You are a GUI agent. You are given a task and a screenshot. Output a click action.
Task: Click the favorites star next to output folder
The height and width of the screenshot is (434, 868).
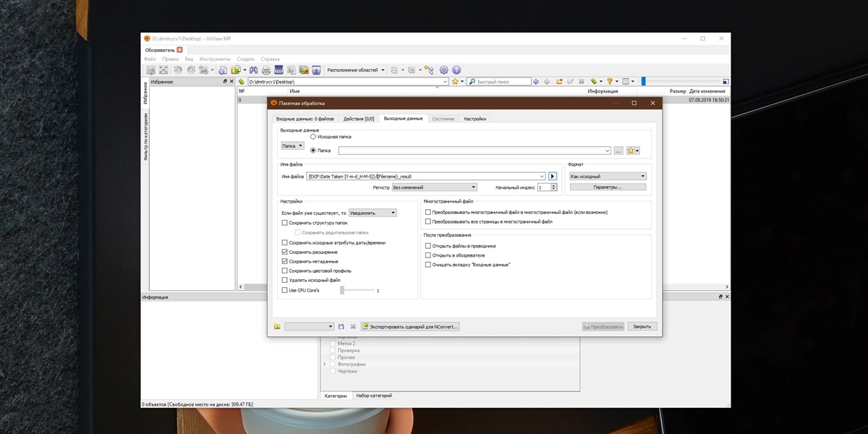[x=631, y=150]
